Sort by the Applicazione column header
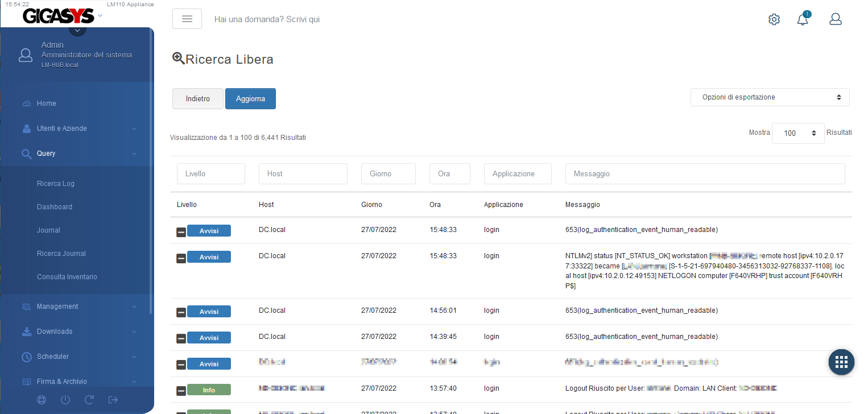Viewport: 868px width, 414px height. click(503, 205)
